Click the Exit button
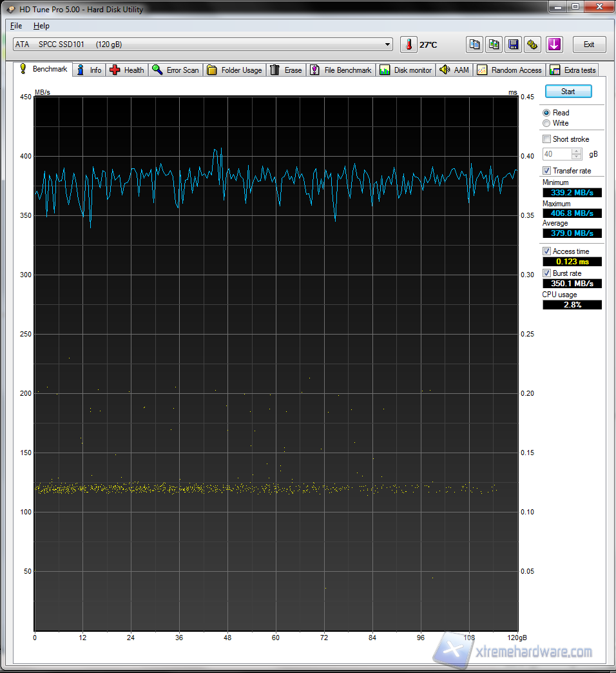The image size is (616, 673). [x=589, y=44]
